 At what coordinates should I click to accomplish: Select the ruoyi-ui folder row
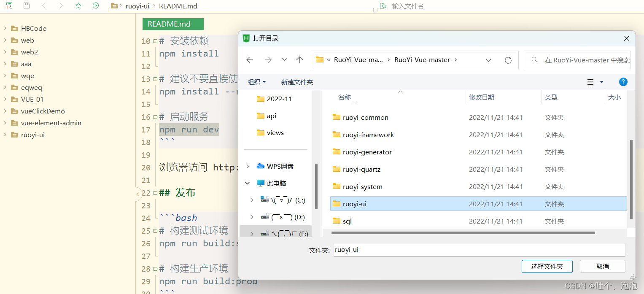478,204
